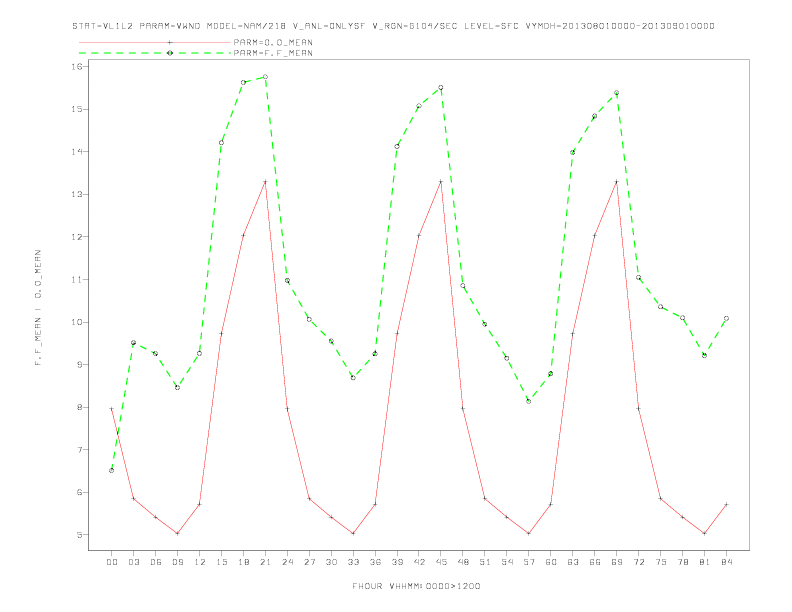This screenshot has width=792, height=612.
Task: Click x-axis tick label 39
Action: (397, 562)
